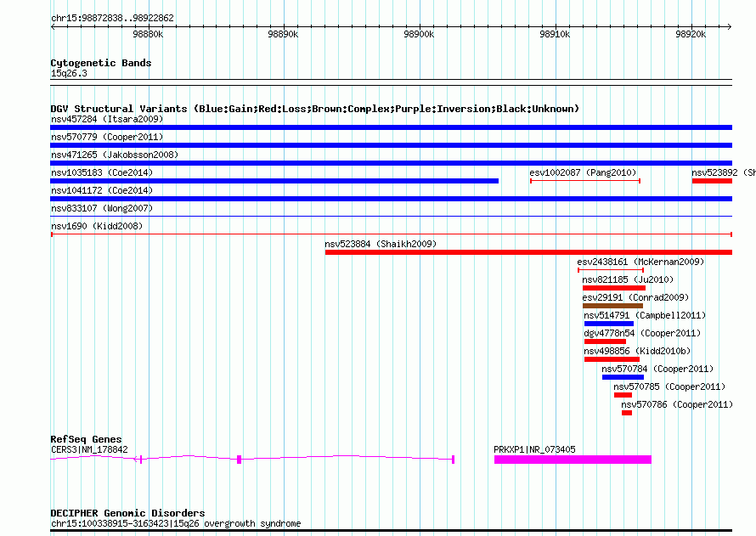Click the CERS3|NM_178842 gene label
The image size is (756, 536).
[x=89, y=449]
